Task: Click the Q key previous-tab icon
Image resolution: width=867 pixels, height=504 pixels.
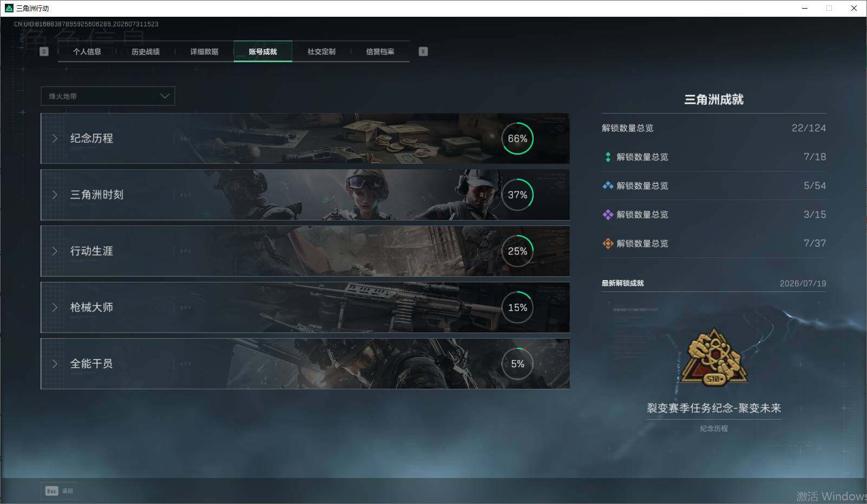Action: coord(44,51)
